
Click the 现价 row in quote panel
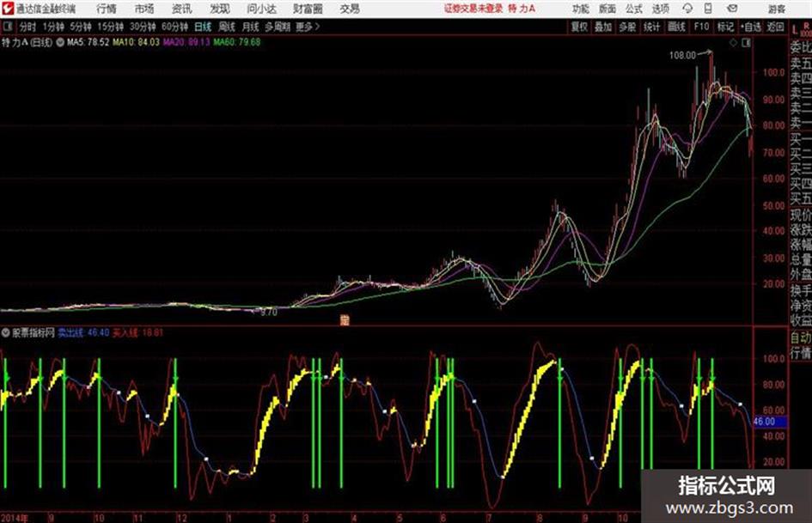801,215
